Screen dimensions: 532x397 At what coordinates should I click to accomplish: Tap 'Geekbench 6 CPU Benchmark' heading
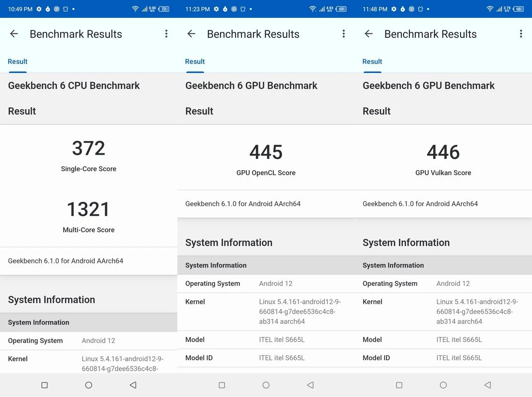[74, 85]
